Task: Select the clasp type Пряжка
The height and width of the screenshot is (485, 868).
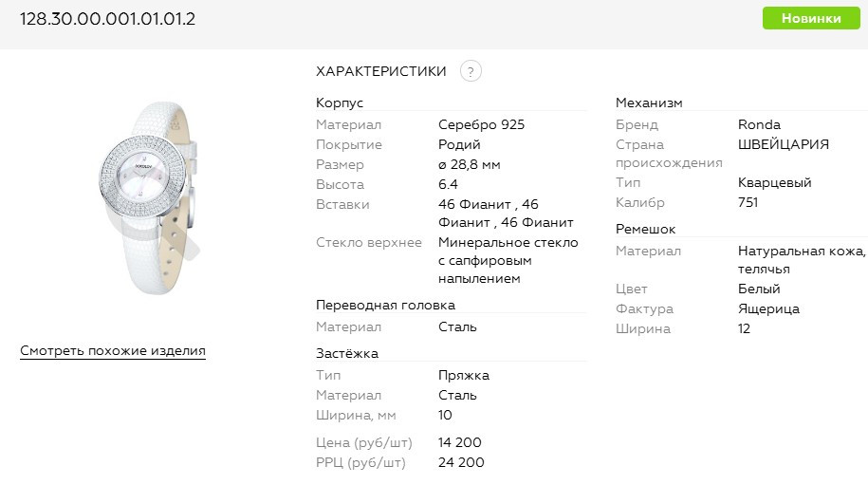Action: tap(463, 376)
